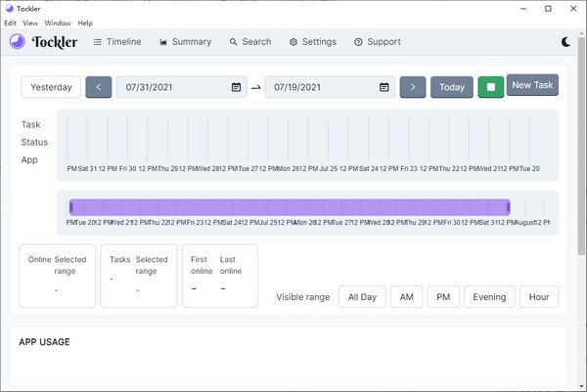Image resolution: width=587 pixels, height=392 pixels.
Task: Create a New Task
Action: 533,85
